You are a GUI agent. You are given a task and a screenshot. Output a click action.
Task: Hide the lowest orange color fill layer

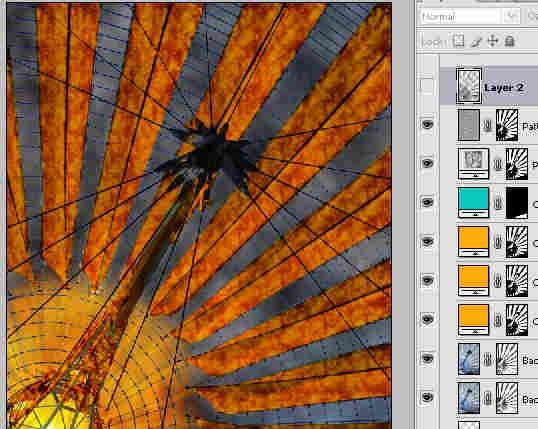427,320
